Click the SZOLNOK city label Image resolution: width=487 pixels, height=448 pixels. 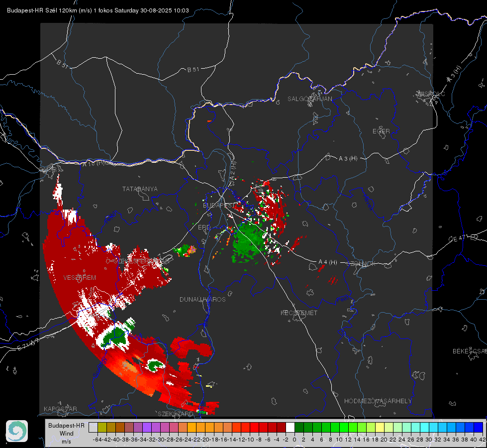(362, 263)
